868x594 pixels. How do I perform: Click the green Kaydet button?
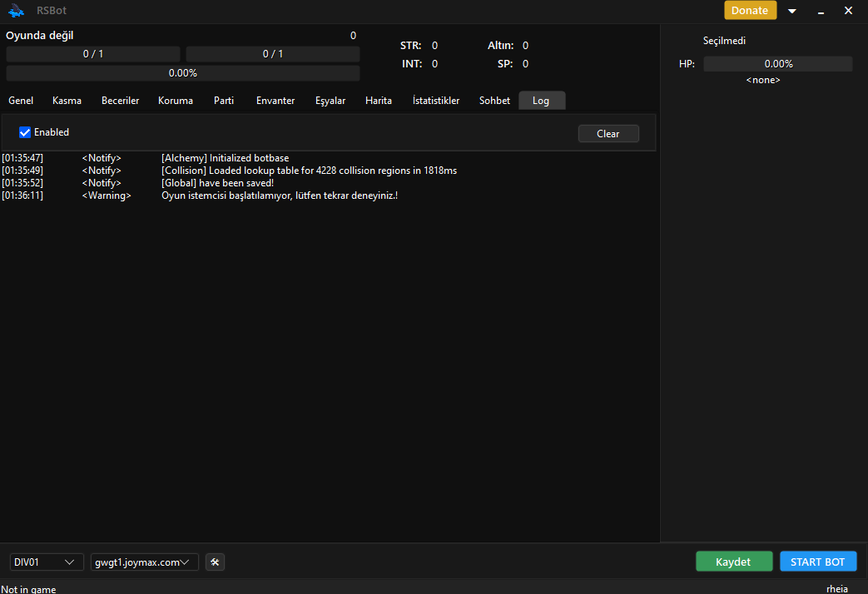click(734, 561)
